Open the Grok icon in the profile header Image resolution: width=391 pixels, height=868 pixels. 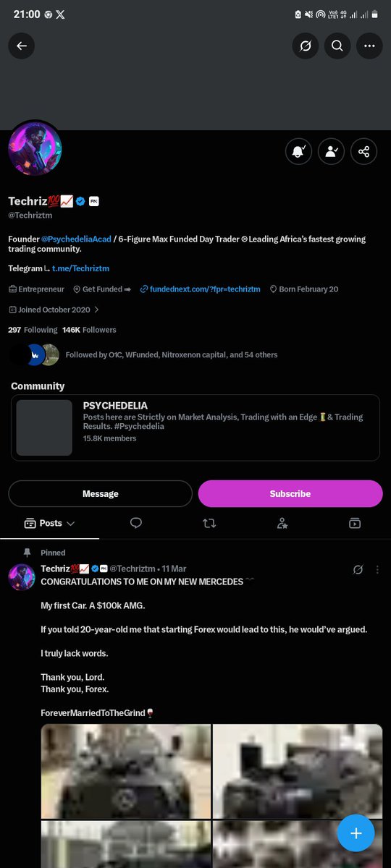pos(306,46)
